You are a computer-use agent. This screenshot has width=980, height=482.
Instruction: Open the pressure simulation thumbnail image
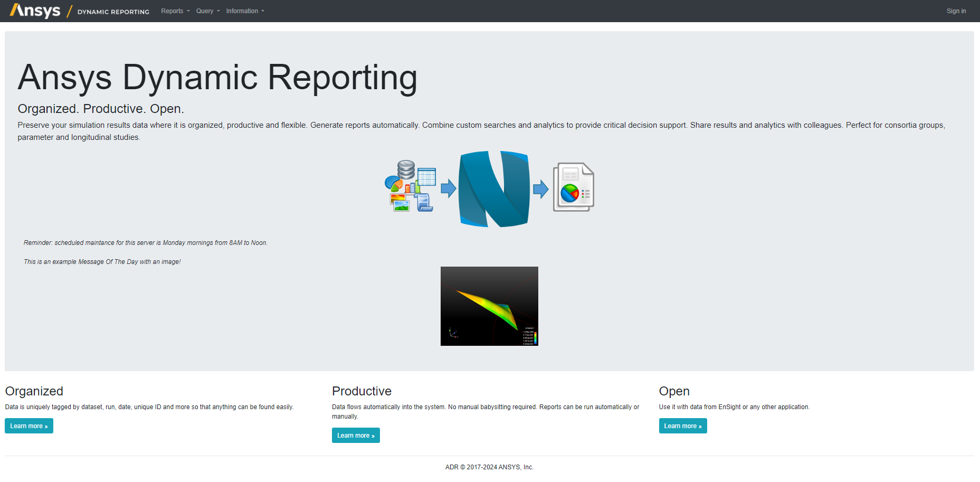489,306
